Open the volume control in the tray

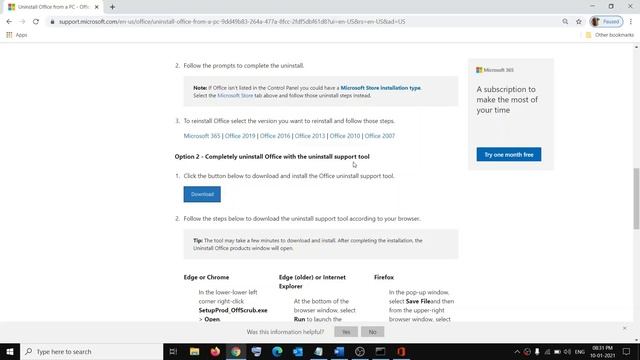567,352
